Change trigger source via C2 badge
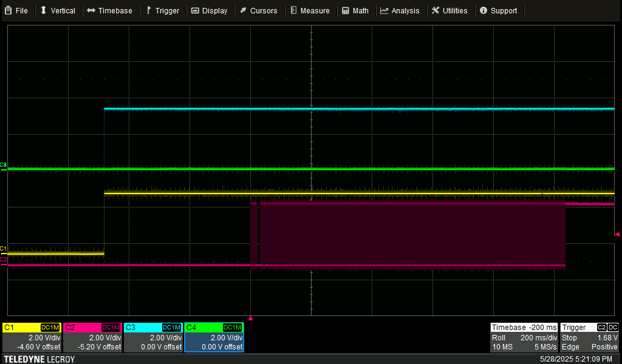The height and width of the screenshot is (364, 622). point(601,328)
